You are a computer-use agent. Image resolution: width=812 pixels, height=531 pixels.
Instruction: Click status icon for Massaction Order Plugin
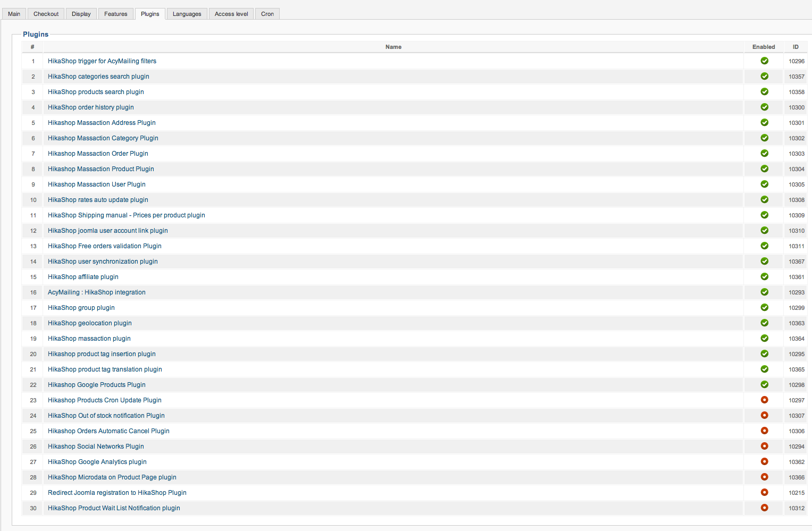pos(765,153)
